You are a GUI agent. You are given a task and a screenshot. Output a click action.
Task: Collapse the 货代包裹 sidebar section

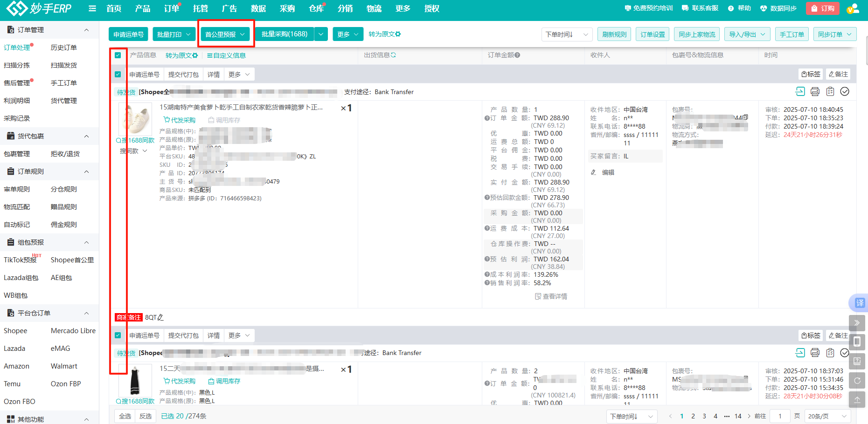point(86,136)
